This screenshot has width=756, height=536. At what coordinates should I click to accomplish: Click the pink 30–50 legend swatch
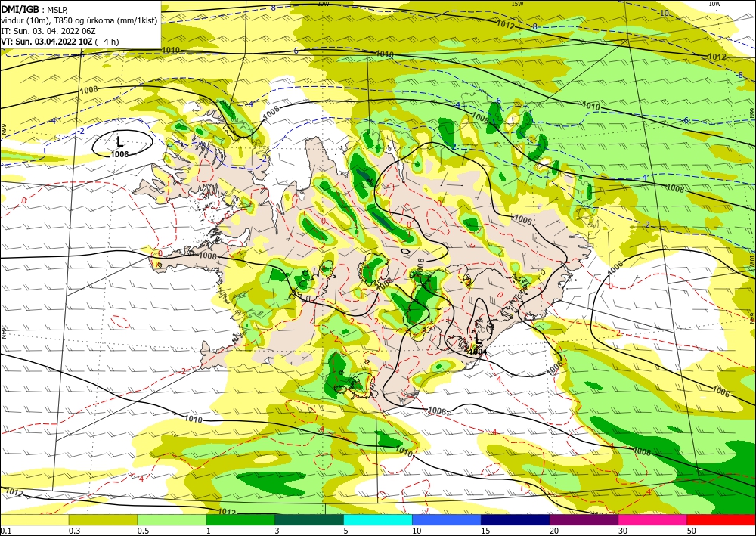pos(653,519)
